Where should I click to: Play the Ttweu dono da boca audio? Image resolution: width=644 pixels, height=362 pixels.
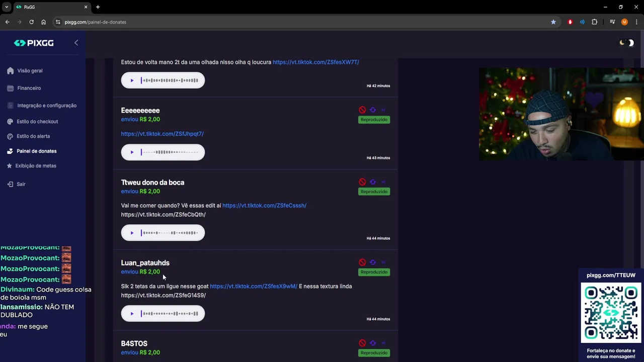132,233
